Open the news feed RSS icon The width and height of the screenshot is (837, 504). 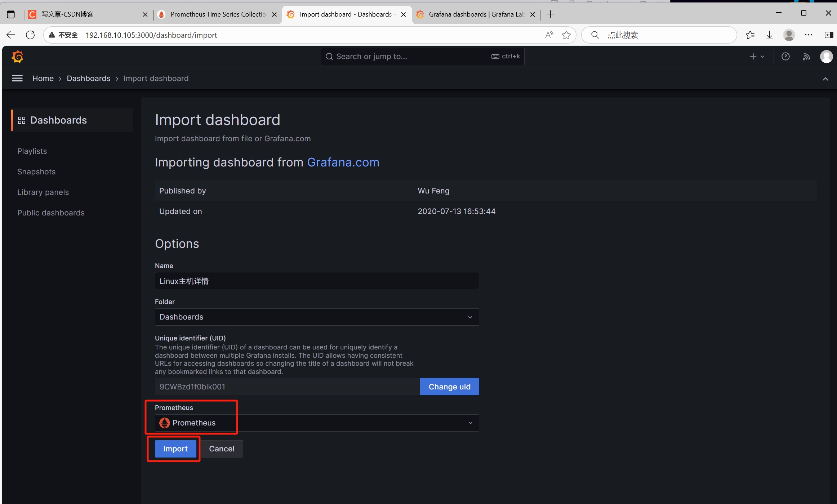[806, 57]
